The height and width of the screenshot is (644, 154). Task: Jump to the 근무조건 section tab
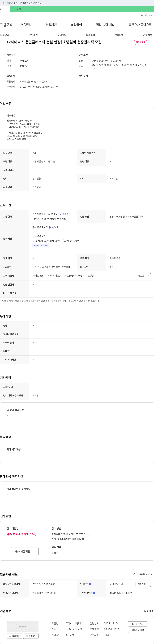coord(33,35)
